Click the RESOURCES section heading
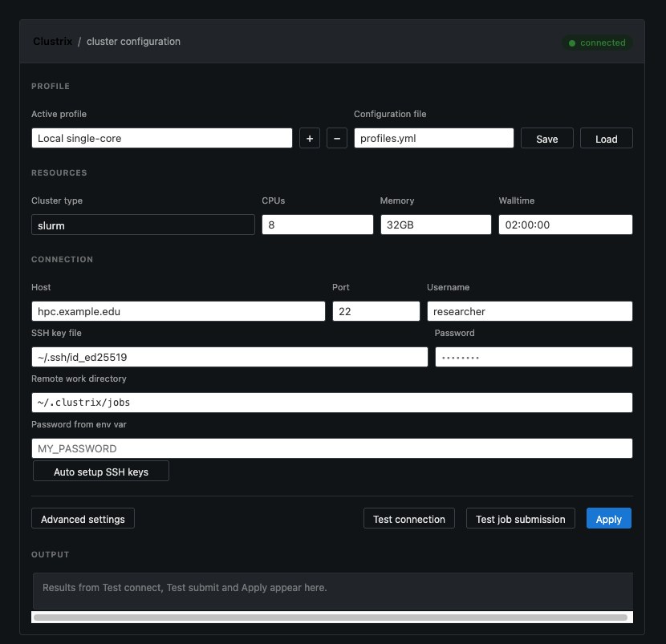The width and height of the screenshot is (666, 644). (x=59, y=172)
